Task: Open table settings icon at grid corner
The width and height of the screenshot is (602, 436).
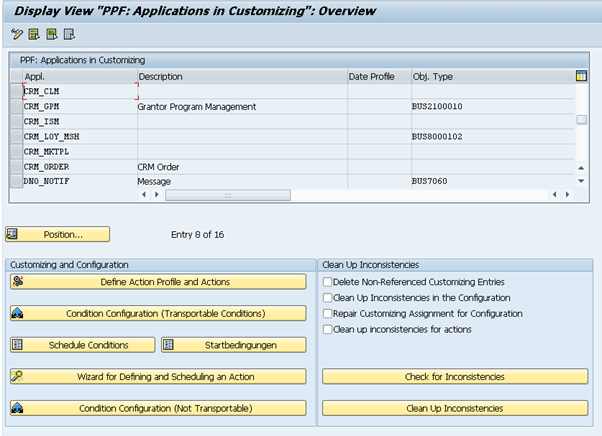Action: pyautogui.click(x=582, y=76)
